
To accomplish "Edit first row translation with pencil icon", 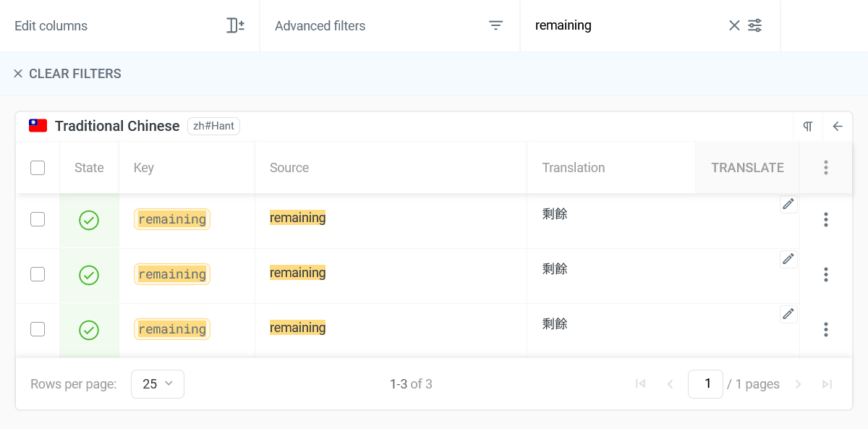I will (x=788, y=204).
